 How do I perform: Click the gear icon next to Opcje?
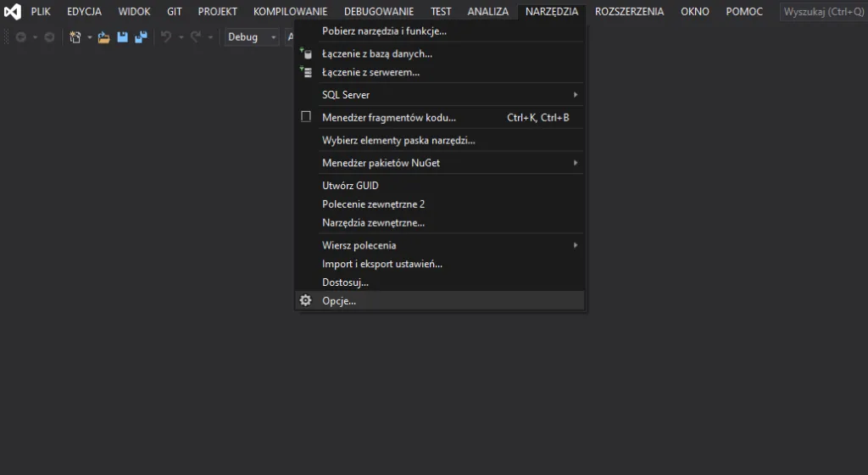(306, 300)
